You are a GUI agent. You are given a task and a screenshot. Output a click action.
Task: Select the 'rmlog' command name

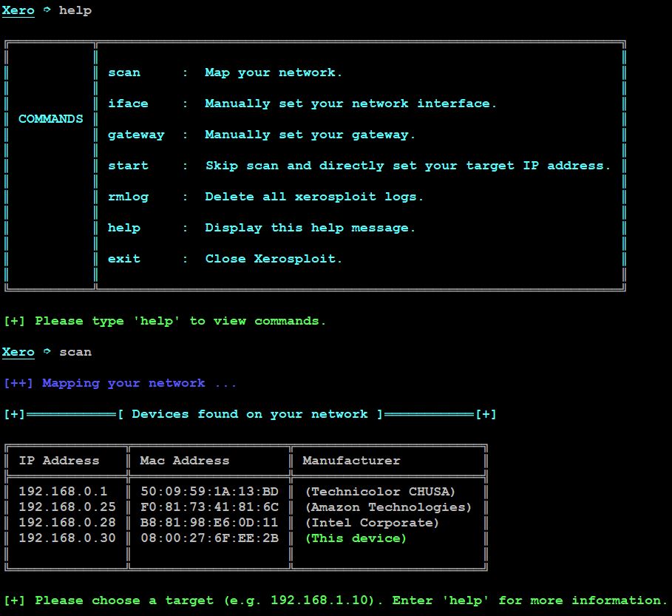point(128,197)
